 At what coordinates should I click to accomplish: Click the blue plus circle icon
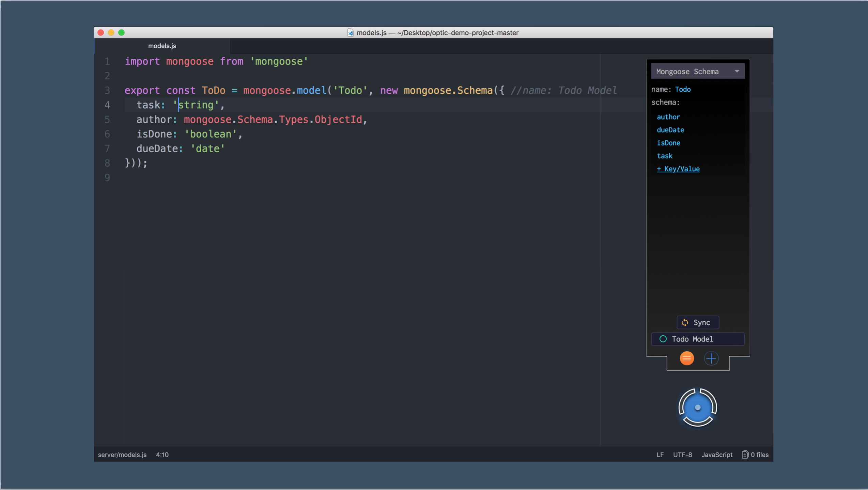pyautogui.click(x=711, y=358)
